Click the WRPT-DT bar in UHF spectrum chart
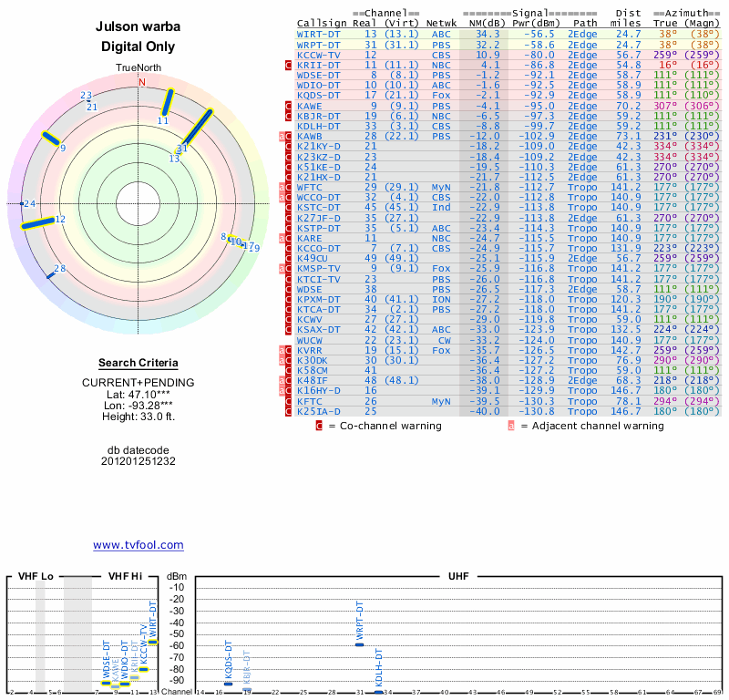The height and width of the screenshot is (700, 729). coord(360,644)
